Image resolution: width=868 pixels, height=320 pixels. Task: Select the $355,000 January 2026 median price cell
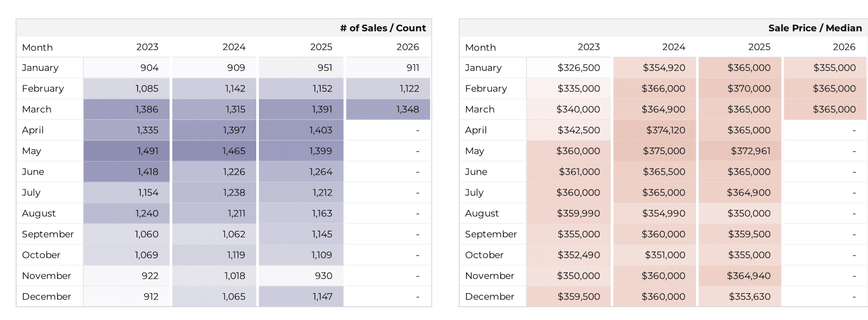[x=834, y=68]
